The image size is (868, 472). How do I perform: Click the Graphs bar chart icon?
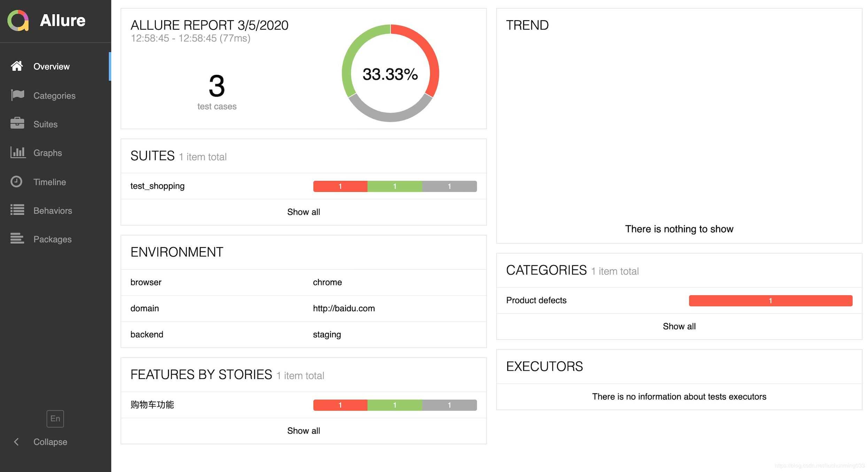point(18,152)
